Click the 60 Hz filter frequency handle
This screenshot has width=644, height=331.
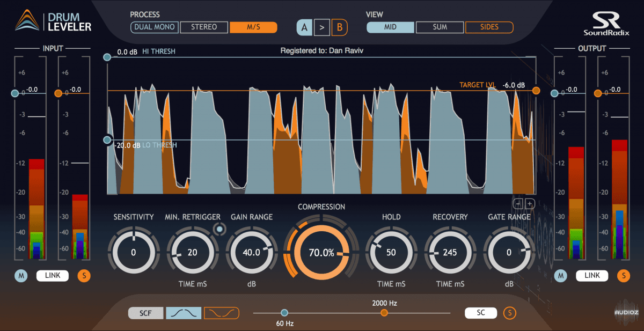(284, 313)
